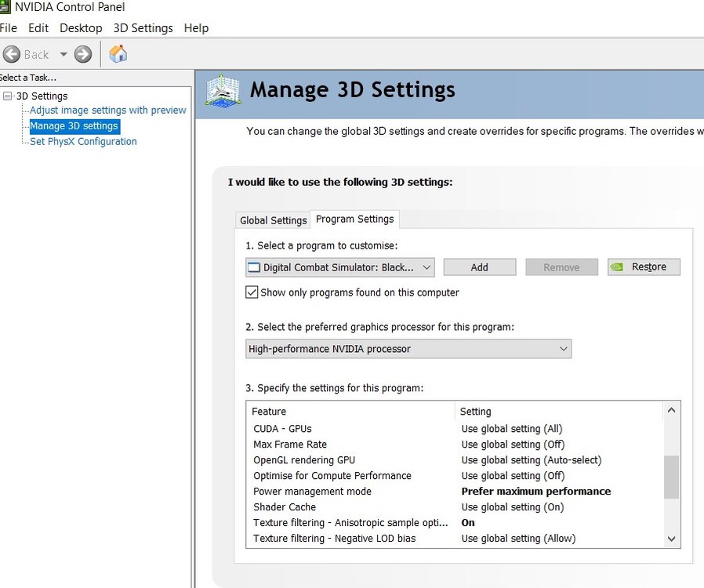Select the Power management mode row
The width and height of the screenshot is (704, 588).
(312, 492)
